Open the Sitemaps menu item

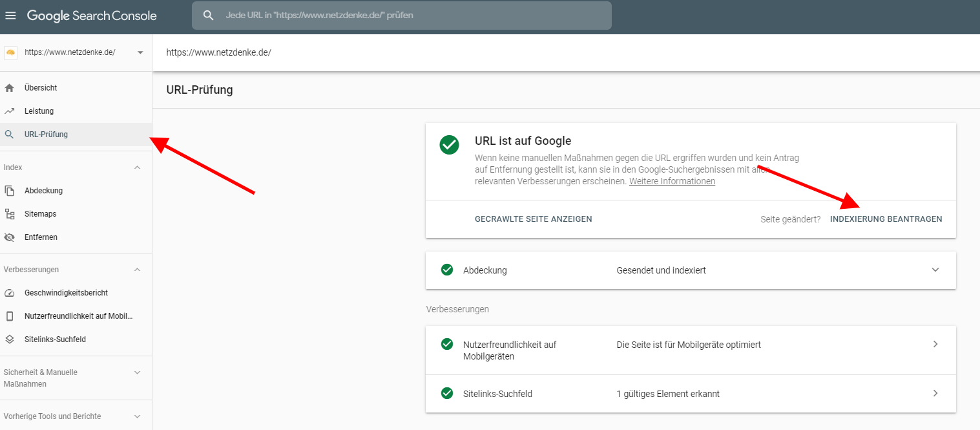[76, 214]
